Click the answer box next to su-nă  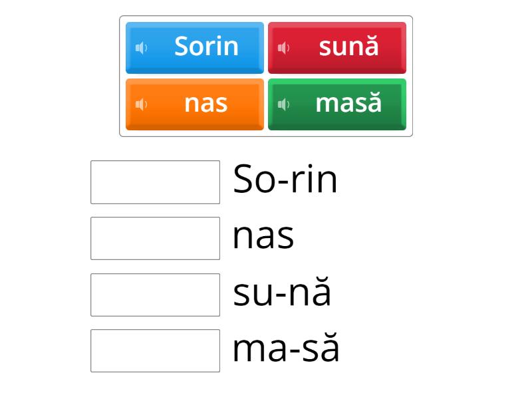pyautogui.click(x=154, y=294)
